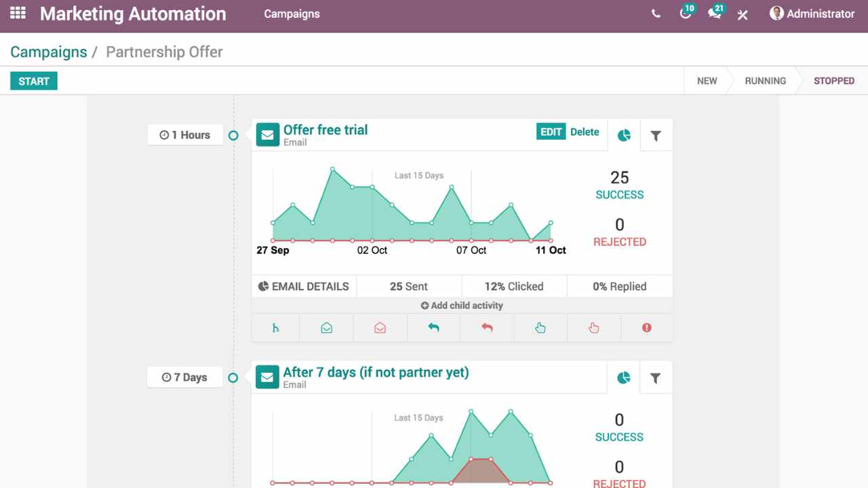Click the 1 Hours trigger label

pos(185,135)
